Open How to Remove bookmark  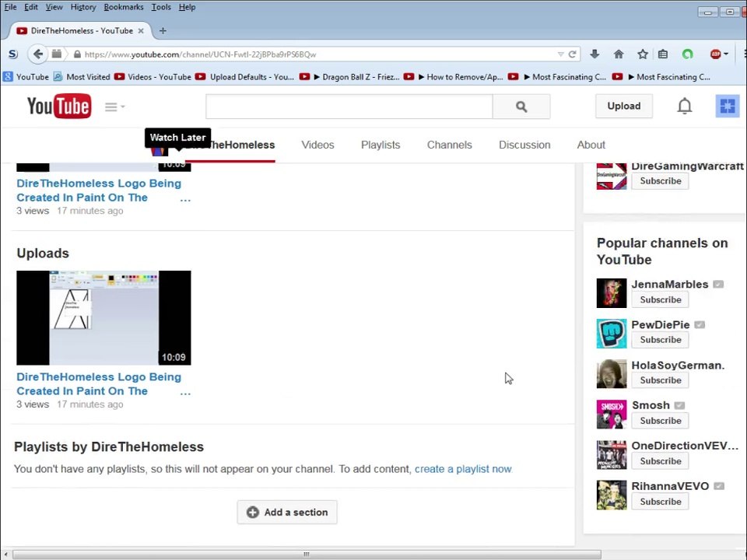454,77
